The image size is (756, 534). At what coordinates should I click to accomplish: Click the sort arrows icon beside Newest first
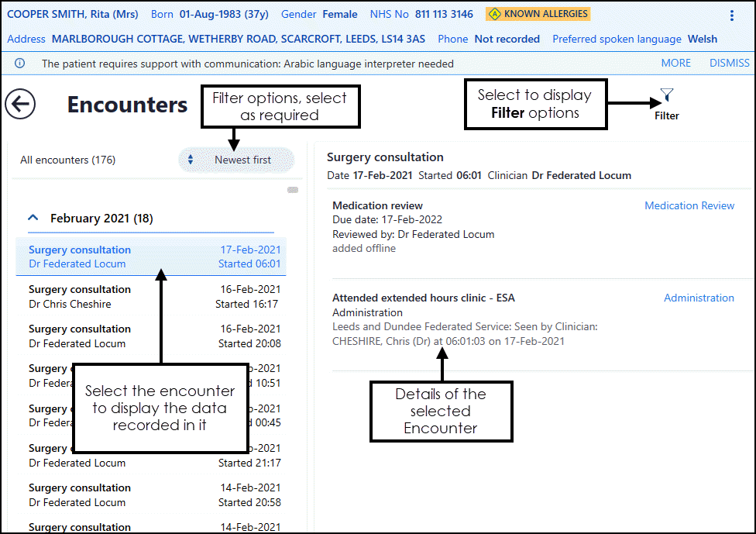tap(191, 160)
